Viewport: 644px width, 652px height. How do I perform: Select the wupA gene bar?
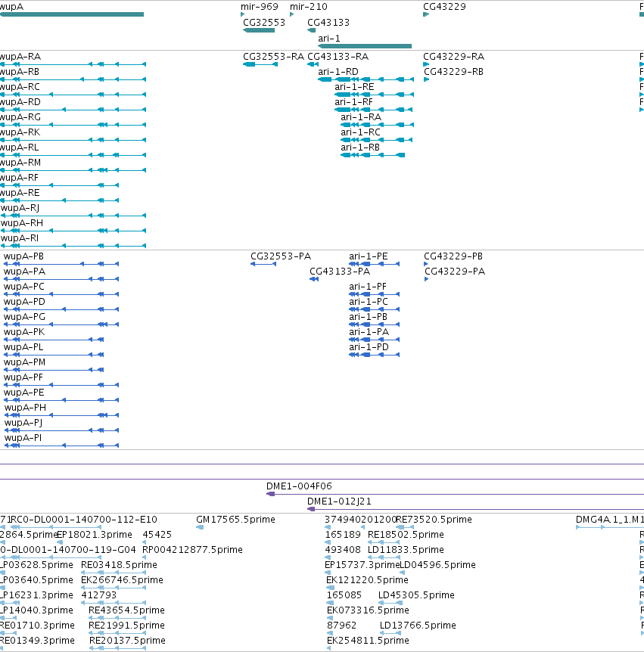(72, 14)
